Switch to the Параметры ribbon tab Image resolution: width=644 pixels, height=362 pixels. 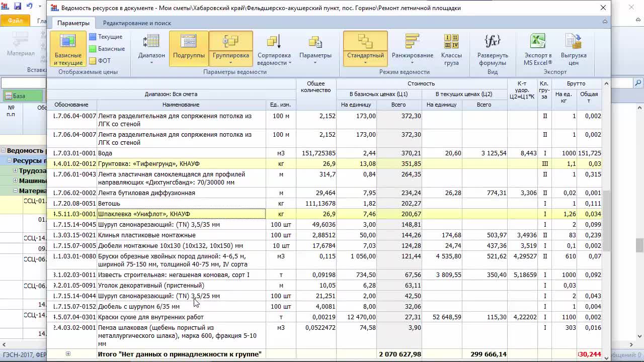[73, 23]
